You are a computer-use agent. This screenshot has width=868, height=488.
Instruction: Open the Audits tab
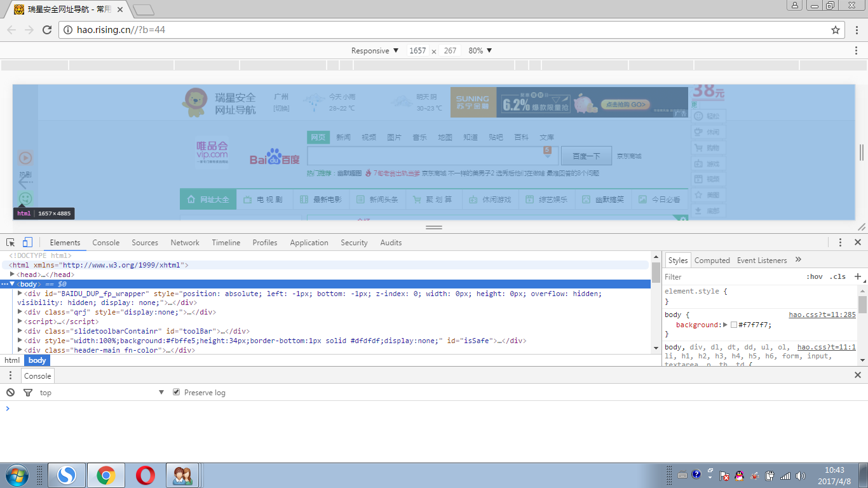coord(391,243)
